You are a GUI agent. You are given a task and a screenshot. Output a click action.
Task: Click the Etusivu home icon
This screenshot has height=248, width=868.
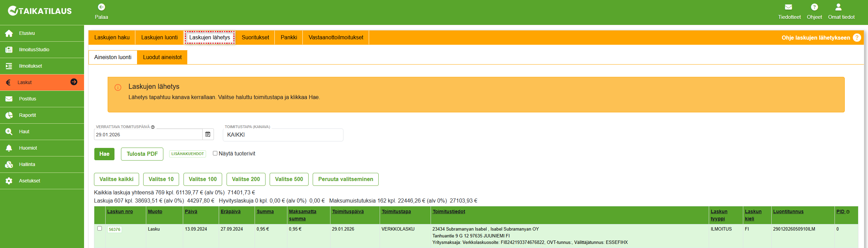9,33
